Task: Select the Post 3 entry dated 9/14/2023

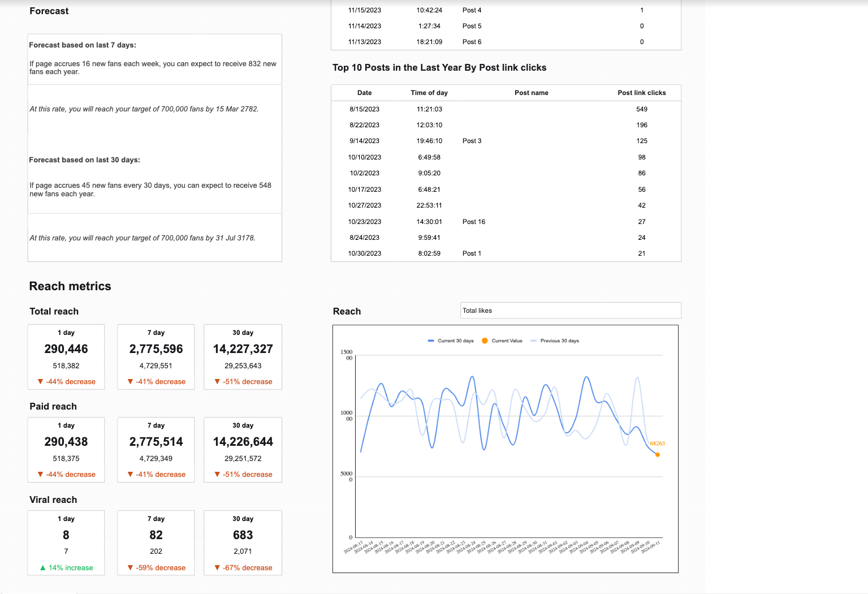Action: tap(472, 141)
